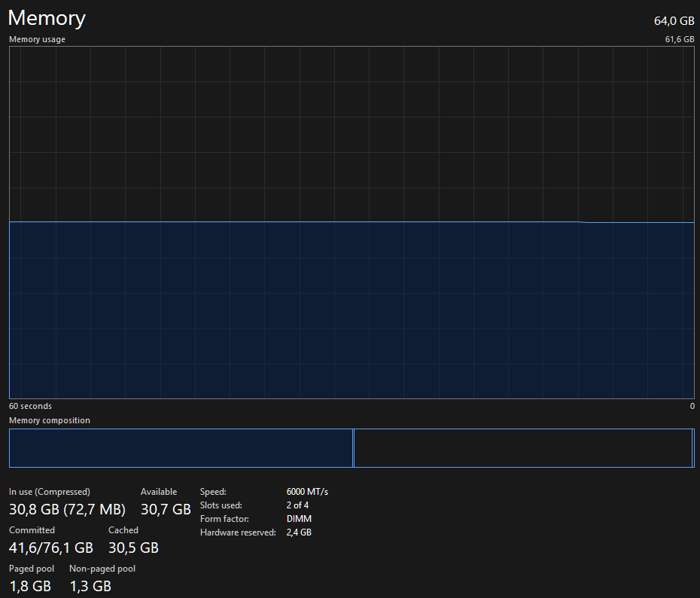The image size is (700, 598).
Task: Click the memory usage graph
Action: (352, 222)
